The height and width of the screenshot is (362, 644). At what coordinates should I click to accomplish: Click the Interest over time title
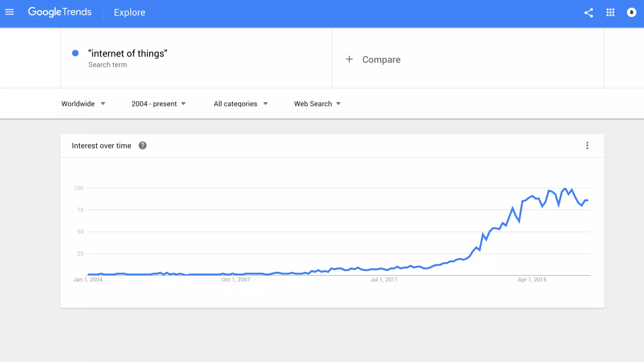(x=101, y=146)
